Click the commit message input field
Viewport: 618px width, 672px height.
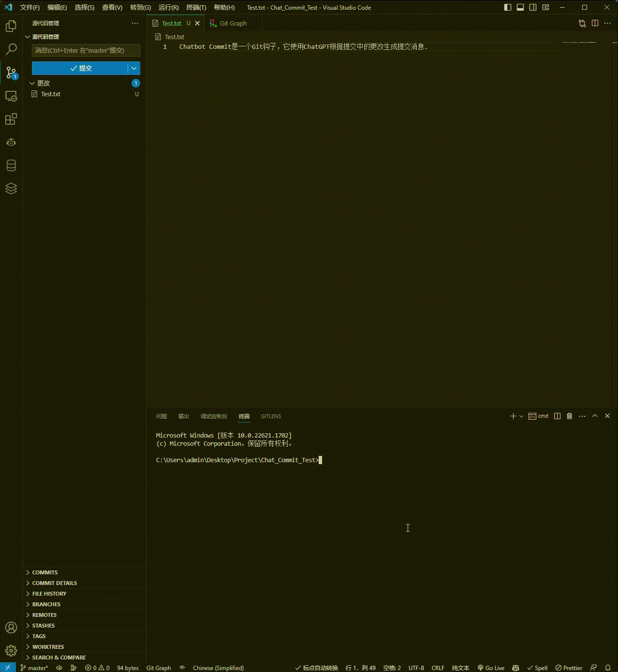(86, 50)
